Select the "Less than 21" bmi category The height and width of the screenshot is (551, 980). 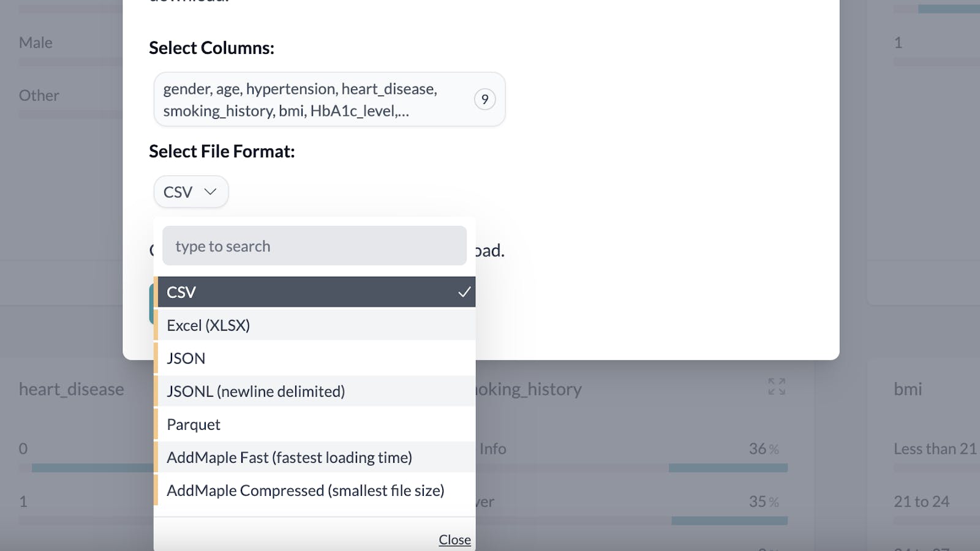[x=934, y=448]
